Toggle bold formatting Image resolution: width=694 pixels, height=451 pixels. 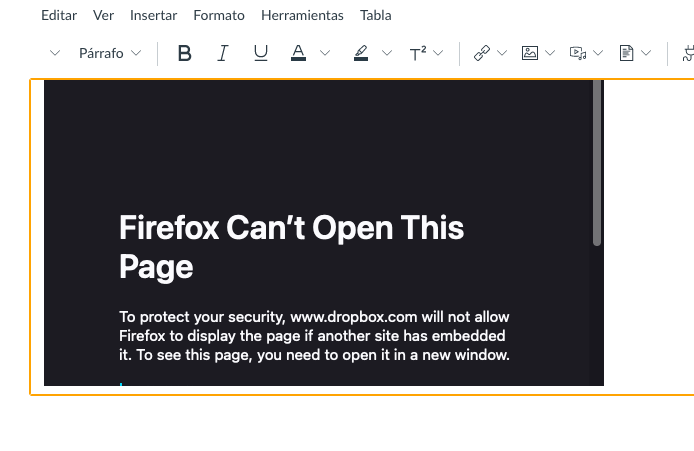[x=185, y=53]
